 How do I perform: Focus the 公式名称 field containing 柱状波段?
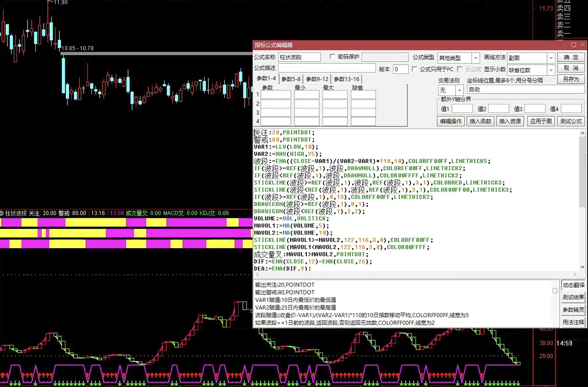point(299,57)
